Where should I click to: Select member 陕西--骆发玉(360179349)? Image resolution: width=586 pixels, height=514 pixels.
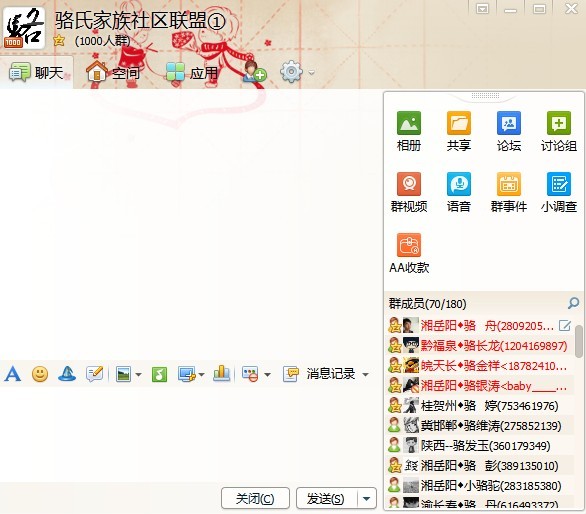click(480, 445)
